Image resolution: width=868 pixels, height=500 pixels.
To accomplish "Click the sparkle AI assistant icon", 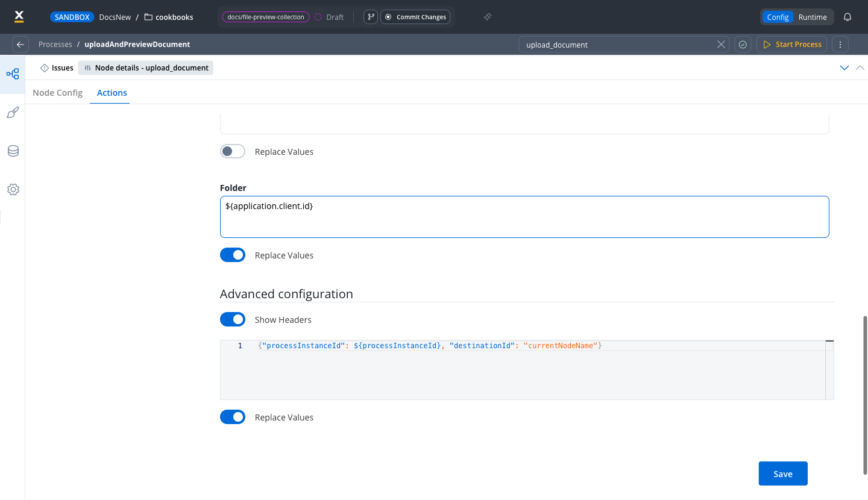I will click(x=488, y=17).
